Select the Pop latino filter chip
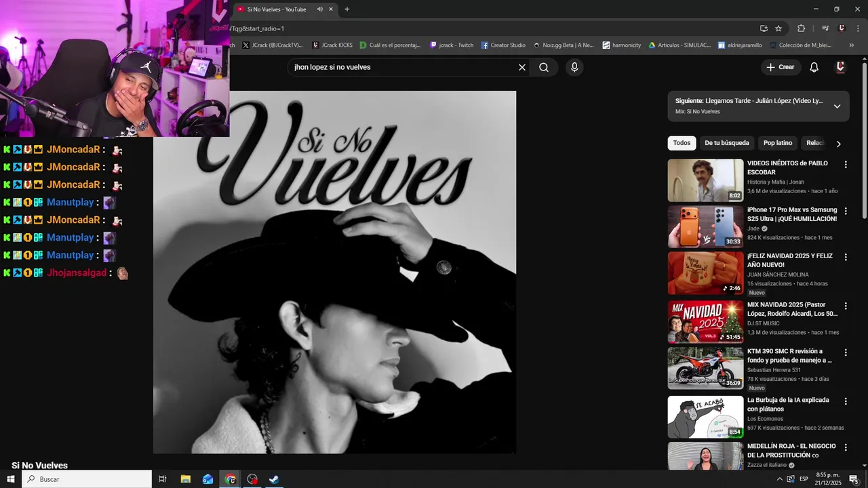Screen dimensions: 868x488 click(778, 143)
